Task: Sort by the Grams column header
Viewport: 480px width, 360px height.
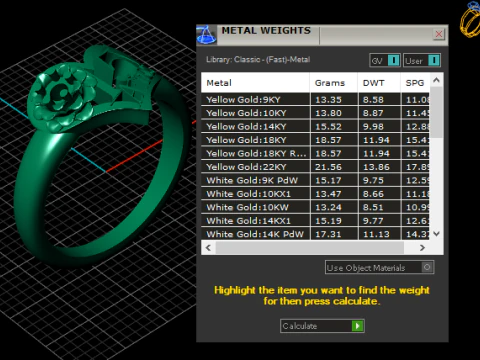Action: click(x=334, y=83)
